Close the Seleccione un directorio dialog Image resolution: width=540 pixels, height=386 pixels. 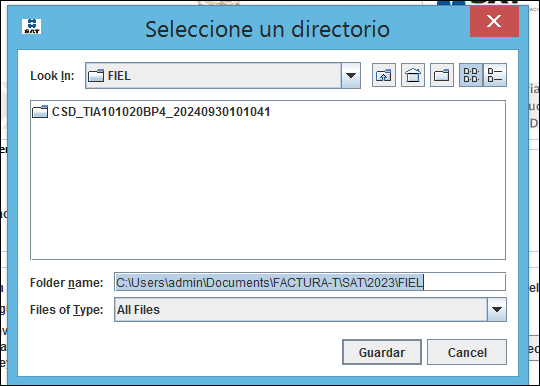tap(494, 21)
